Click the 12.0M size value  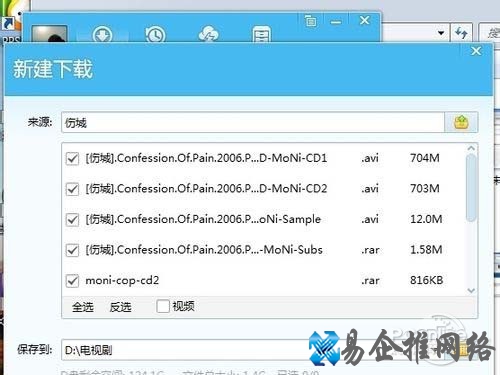(426, 219)
